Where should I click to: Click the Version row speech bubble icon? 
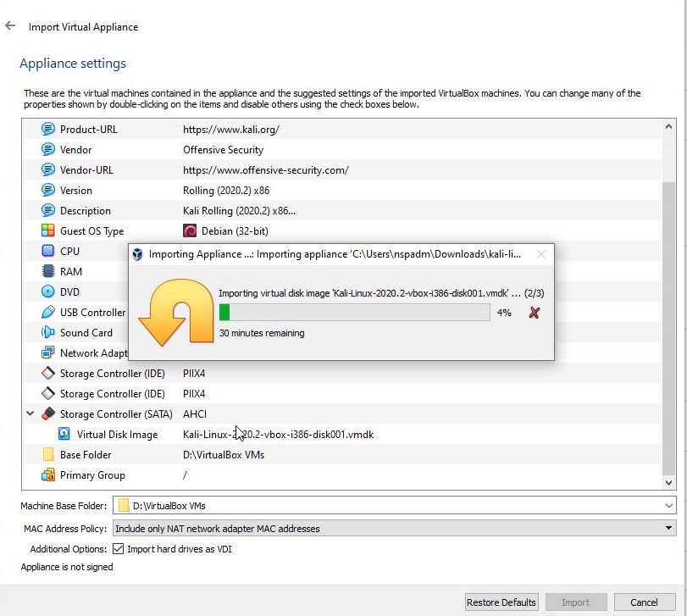point(47,190)
